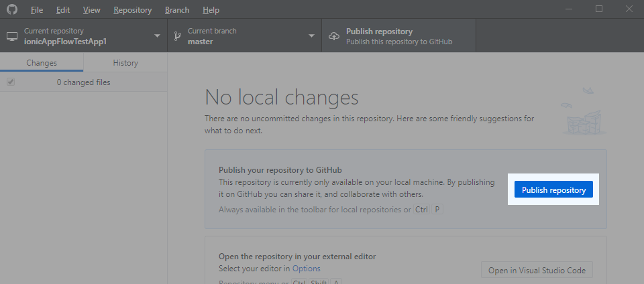Close the GitHub Desktop window
Viewport: 644px width, 284px height.
[x=629, y=9]
